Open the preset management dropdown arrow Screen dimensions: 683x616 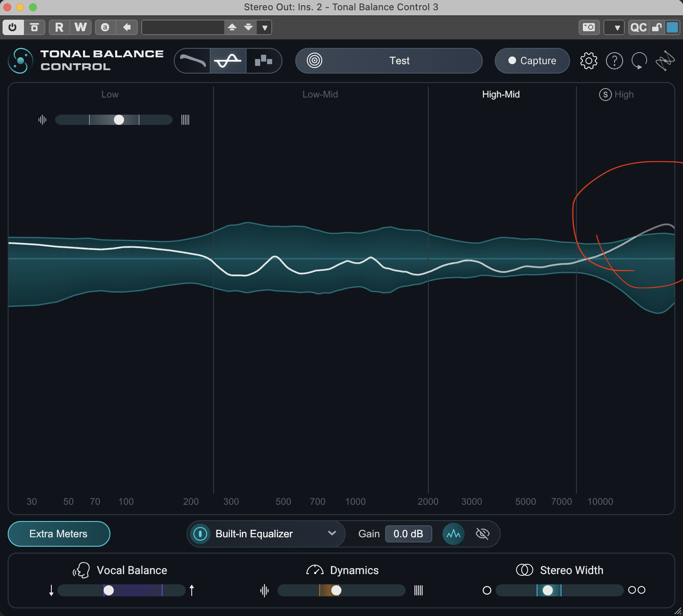(265, 28)
